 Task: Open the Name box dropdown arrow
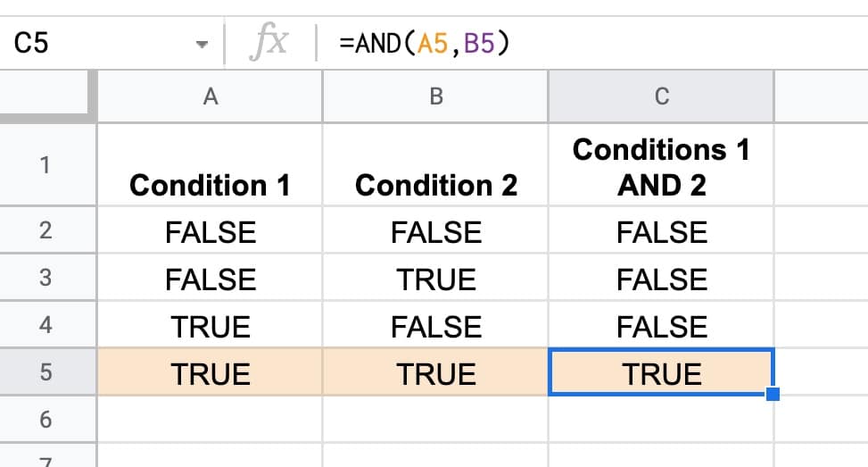pyautogui.click(x=202, y=44)
